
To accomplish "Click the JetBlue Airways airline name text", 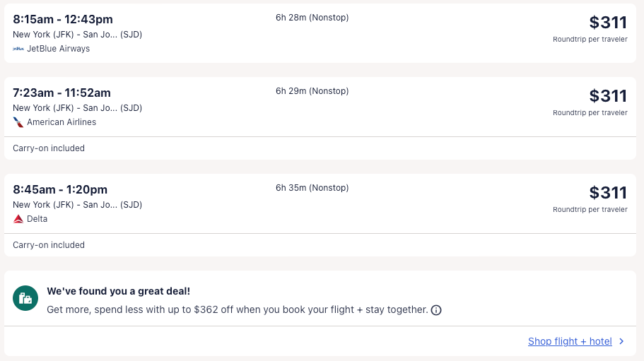I will click(58, 49).
